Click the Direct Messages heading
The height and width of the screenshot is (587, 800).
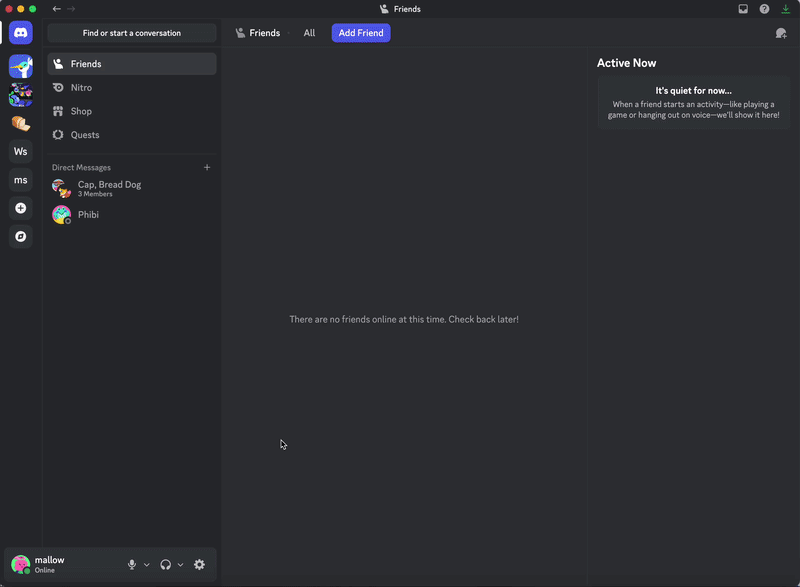click(x=81, y=167)
